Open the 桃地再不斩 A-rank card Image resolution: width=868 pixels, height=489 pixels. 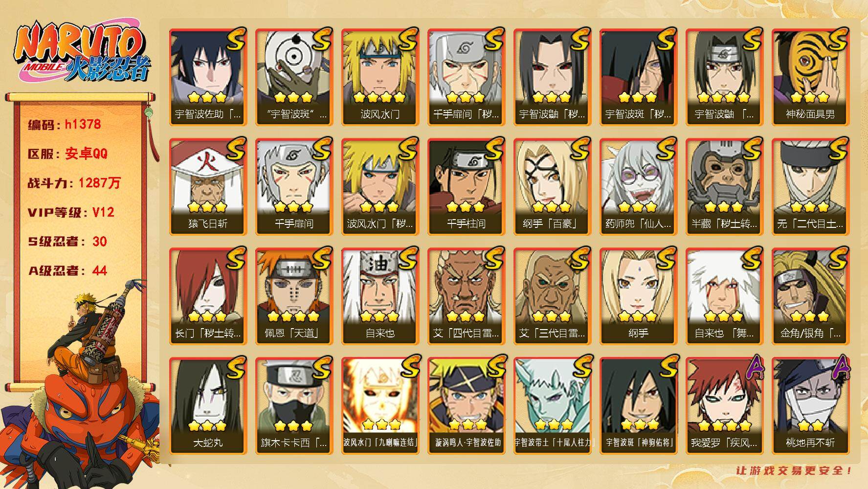click(x=810, y=406)
